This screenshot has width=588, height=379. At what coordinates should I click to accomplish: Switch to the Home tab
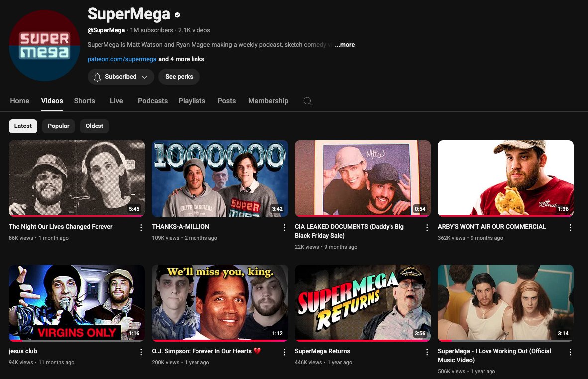(19, 101)
